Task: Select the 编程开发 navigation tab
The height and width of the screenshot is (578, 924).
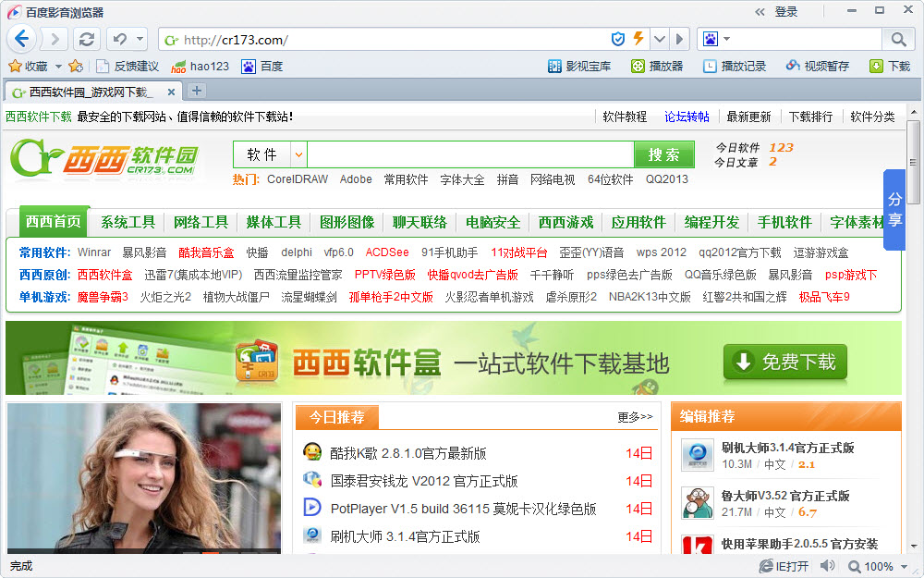Action: click(711, 222)
